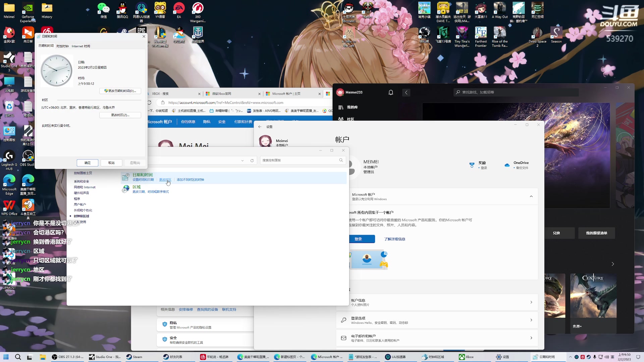Click 兑换 button in Xbox app

pos(556,233)
